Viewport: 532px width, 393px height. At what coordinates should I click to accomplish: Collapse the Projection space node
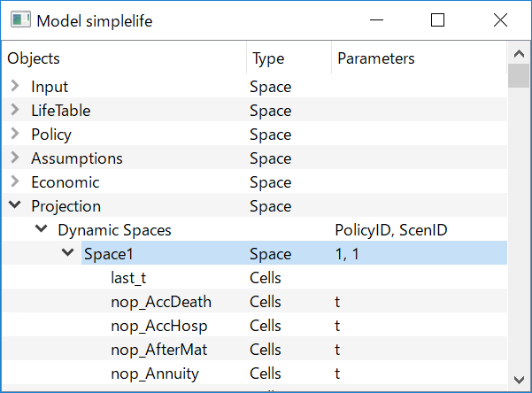14,204
